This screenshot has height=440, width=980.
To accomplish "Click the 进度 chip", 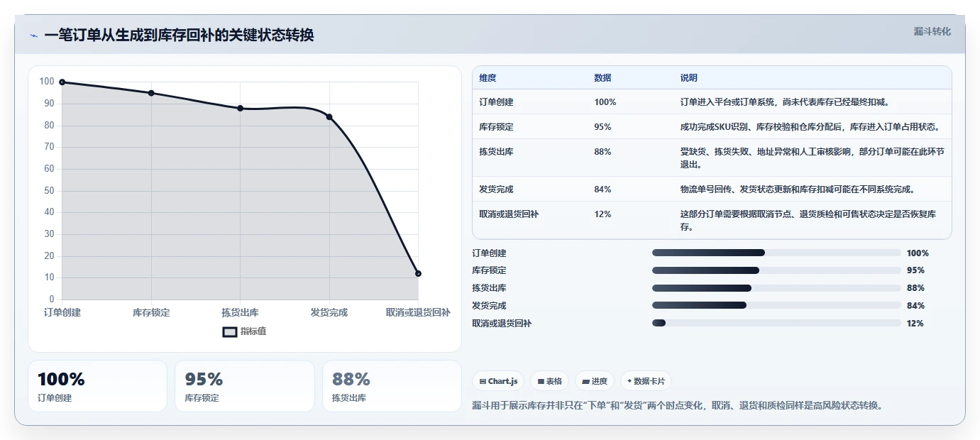I will point(595,381).
